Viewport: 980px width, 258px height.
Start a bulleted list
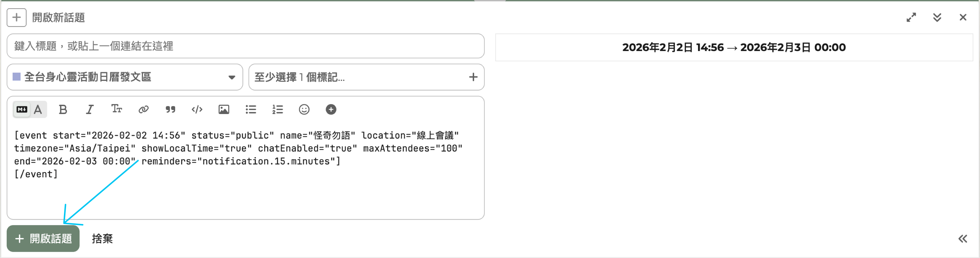click(x=251, y=110)
